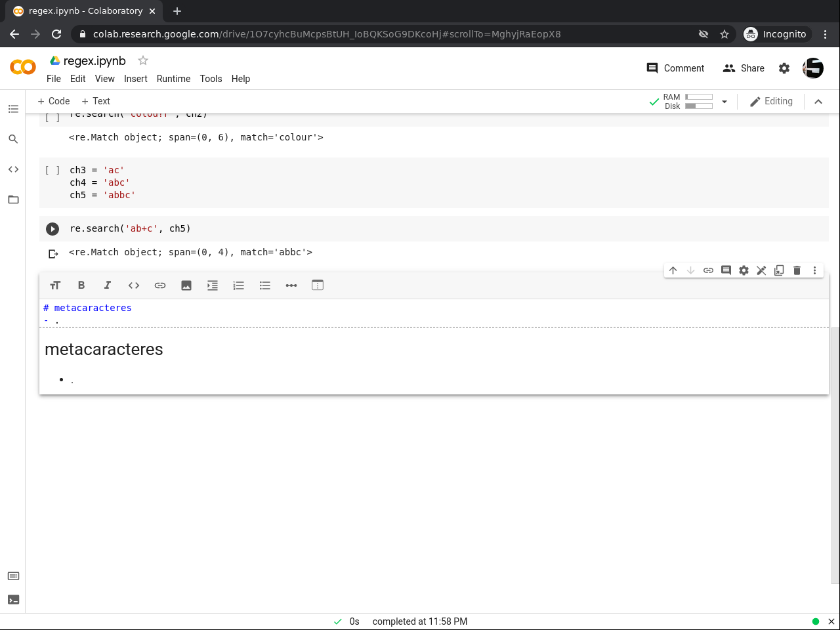Open the Runtime menu
840x630 pixels.
click(x=174, y=79)
